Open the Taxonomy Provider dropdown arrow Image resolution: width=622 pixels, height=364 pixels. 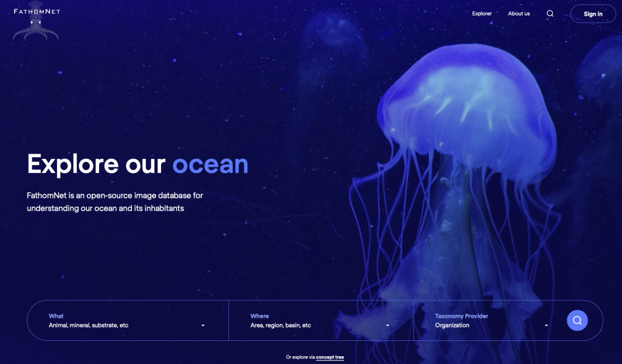tap(546, 326)
